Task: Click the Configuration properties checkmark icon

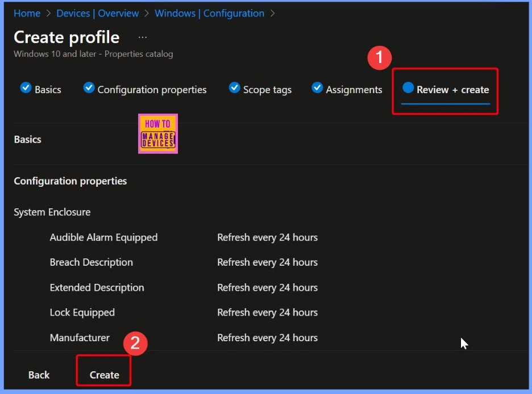Action: pyautogui.click(x=89, y=87)
